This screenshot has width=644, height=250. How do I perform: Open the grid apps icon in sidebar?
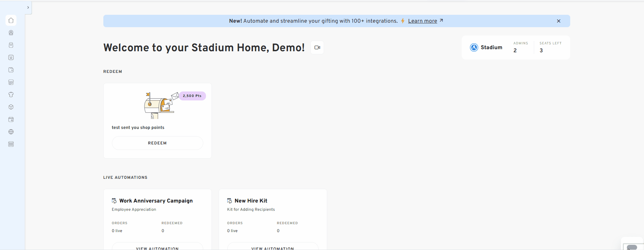[11, 144]
